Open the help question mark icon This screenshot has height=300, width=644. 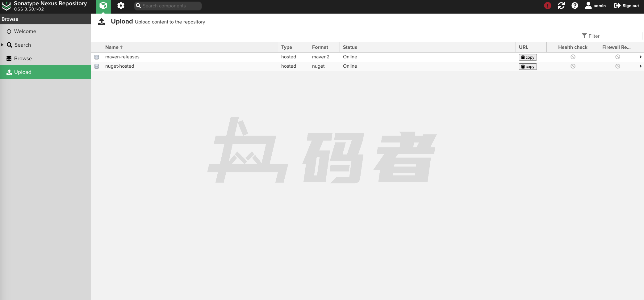tap(575, 6)
